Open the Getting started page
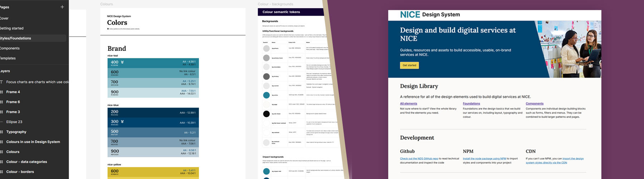 tap(11, 28)
